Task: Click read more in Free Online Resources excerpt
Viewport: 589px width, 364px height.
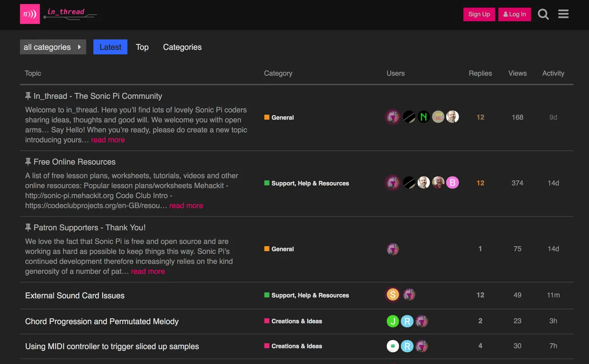Action: click(186, 206)
